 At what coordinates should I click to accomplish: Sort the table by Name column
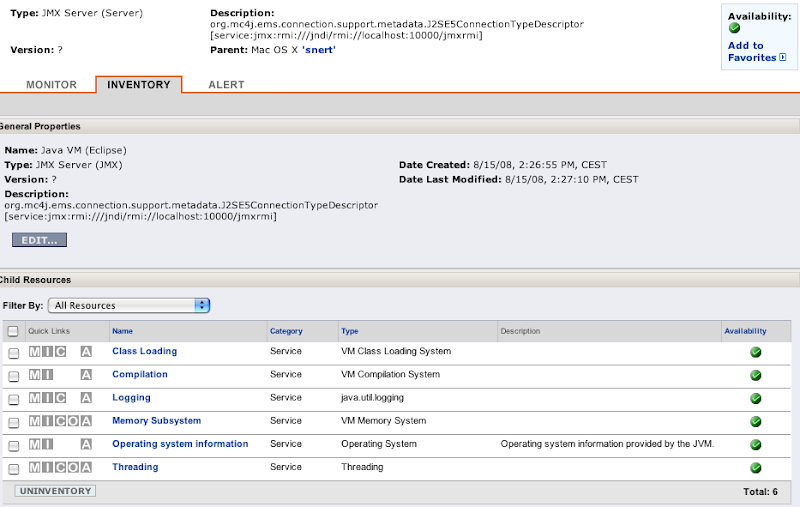122,331
